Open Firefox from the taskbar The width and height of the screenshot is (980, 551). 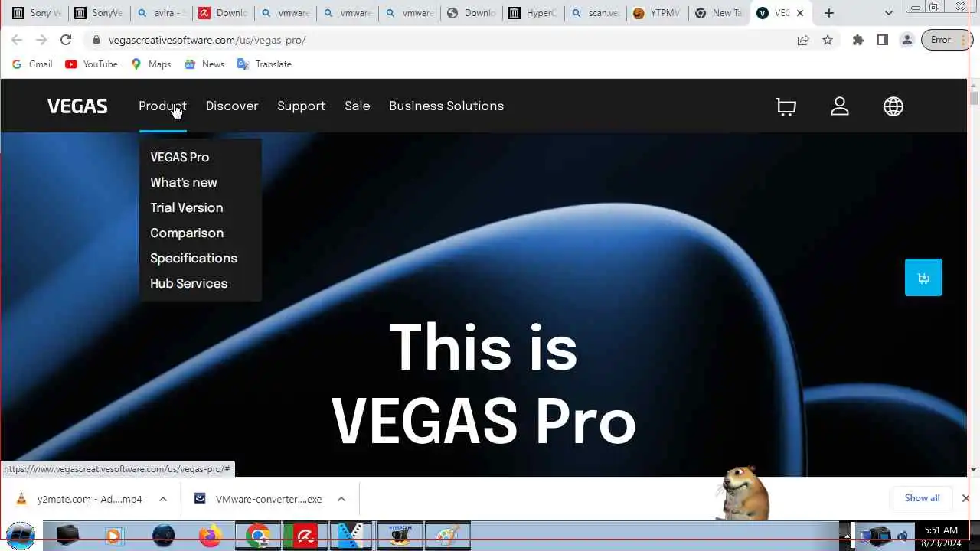click(210, 535)
